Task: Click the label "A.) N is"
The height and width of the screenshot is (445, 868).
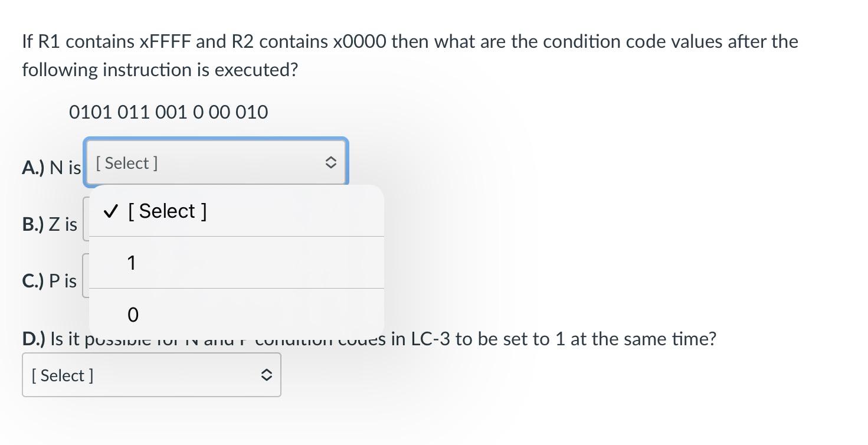Action: click(x=51, y=168)
